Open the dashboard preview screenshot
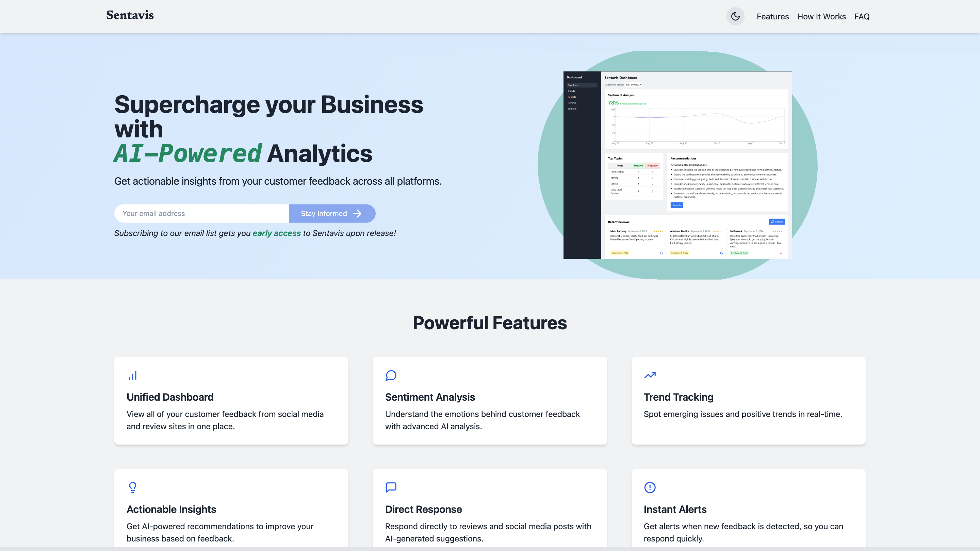 [677, 165]
